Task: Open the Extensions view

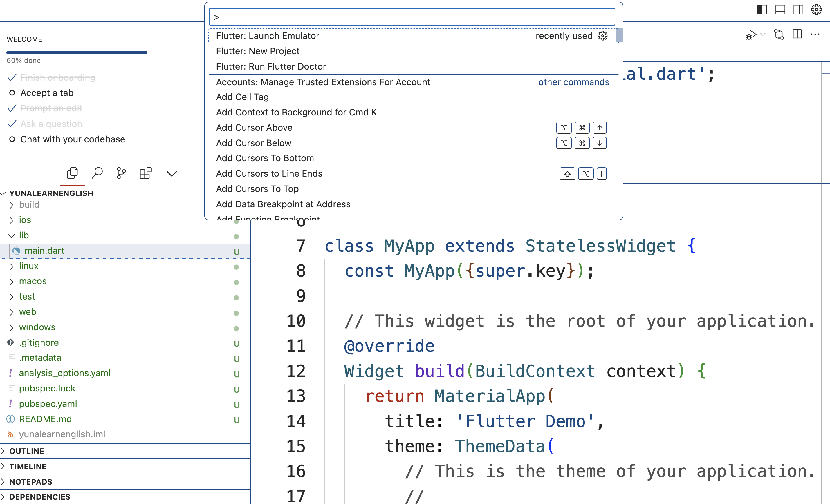Action: click(x=145, y=173)
